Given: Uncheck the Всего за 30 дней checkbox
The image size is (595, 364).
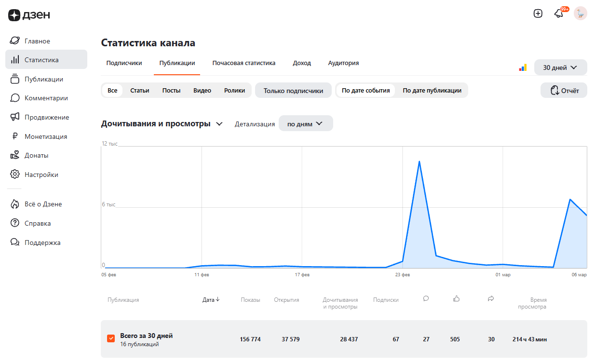Looking at the screenshot, I should click(x=111, y=339).
